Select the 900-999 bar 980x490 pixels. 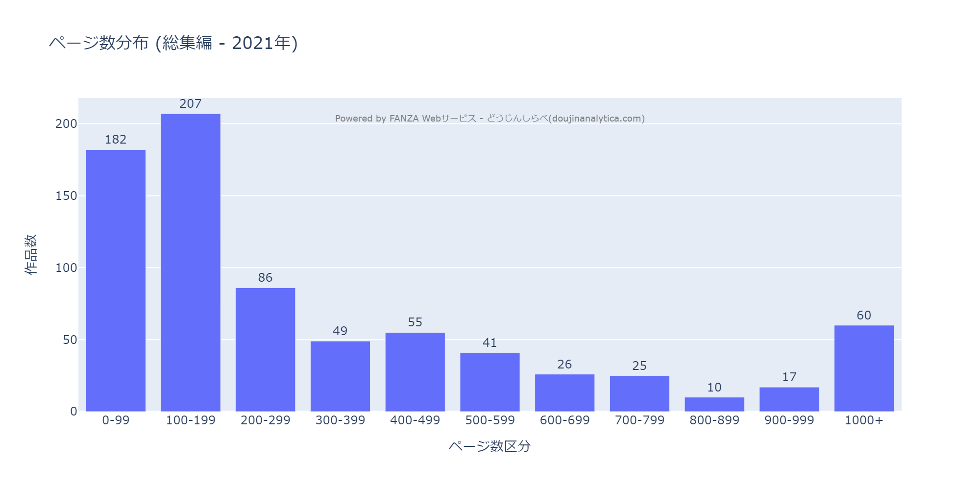point(789,399)
